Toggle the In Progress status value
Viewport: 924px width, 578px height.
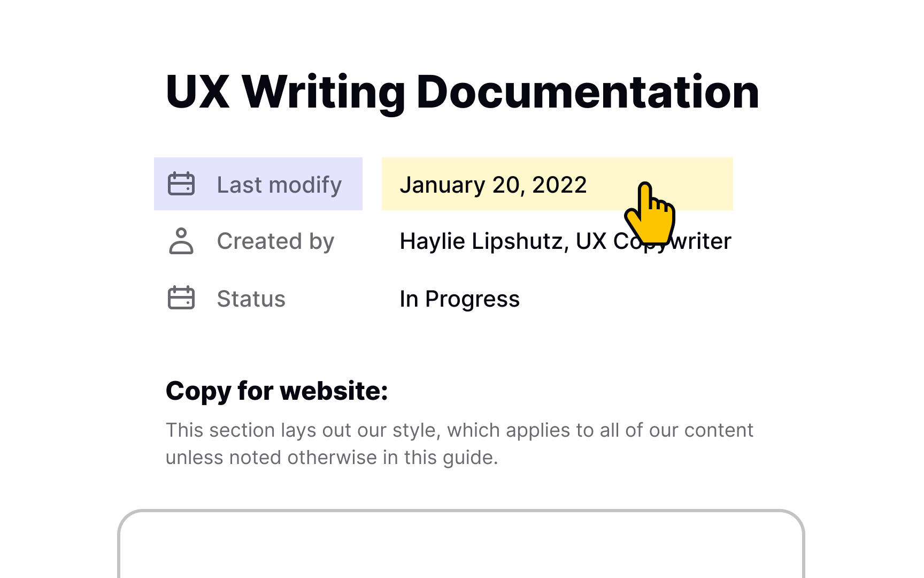coord(460,298)
